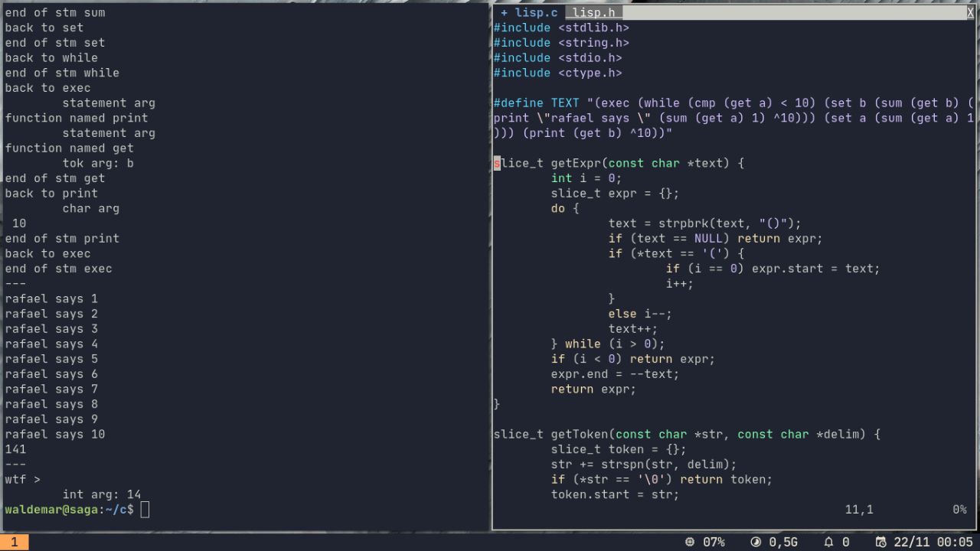
Task: Click the 0,5G memory value
Action: tap(783, 542)
